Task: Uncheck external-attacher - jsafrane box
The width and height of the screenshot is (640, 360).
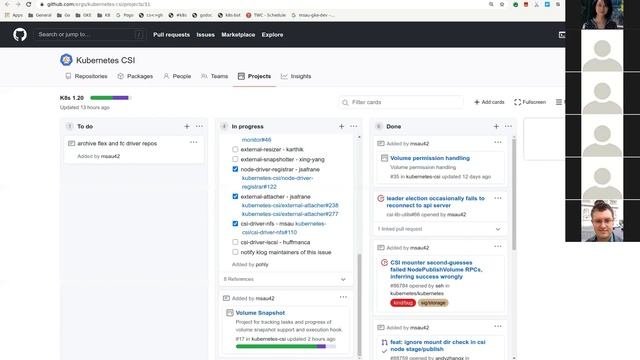Action: pyautogui.click(x=235, y=196)
